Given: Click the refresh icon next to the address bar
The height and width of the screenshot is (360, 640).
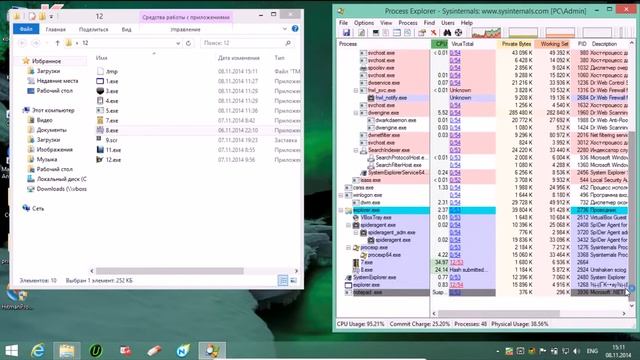Looking at the screenshot, I should [x=188, y=43].
